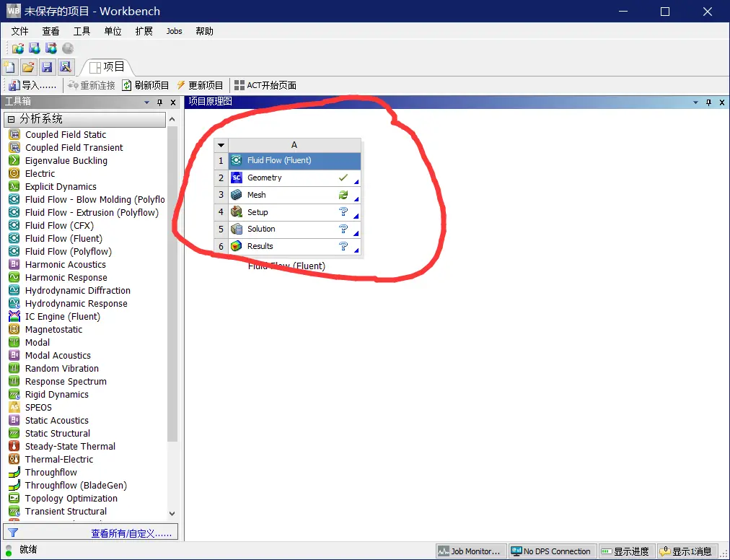Image resolution: width=730 pixels, height=560 pixels.
Task: Open the system A dropdown menu arrow
Action: coord(221,145)
